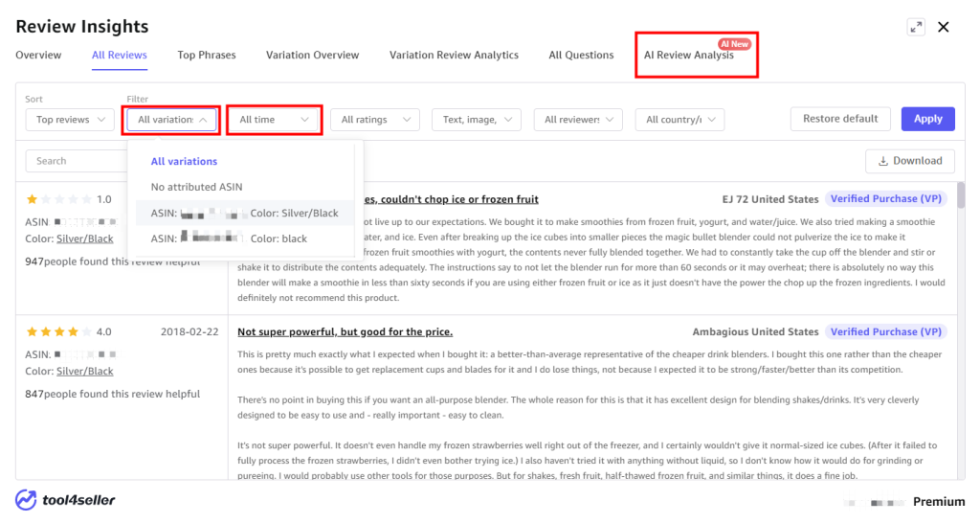Click the Premium label
The height and width of the screenshot is (523, 980).
[939, 502]
